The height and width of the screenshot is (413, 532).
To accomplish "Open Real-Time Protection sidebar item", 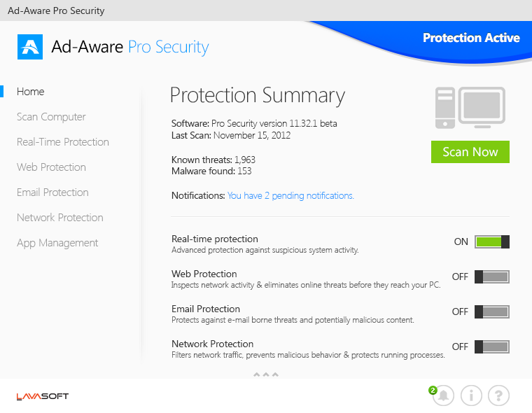I will point(63,142).
